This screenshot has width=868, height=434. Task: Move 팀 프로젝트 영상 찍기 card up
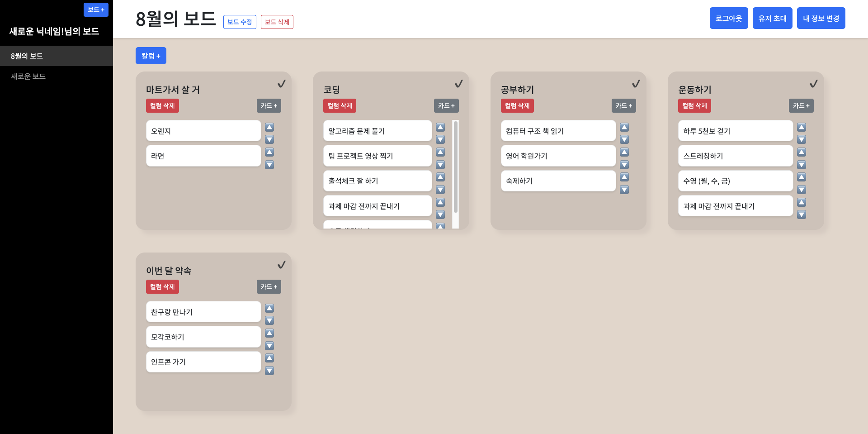[x=440, y=152]
